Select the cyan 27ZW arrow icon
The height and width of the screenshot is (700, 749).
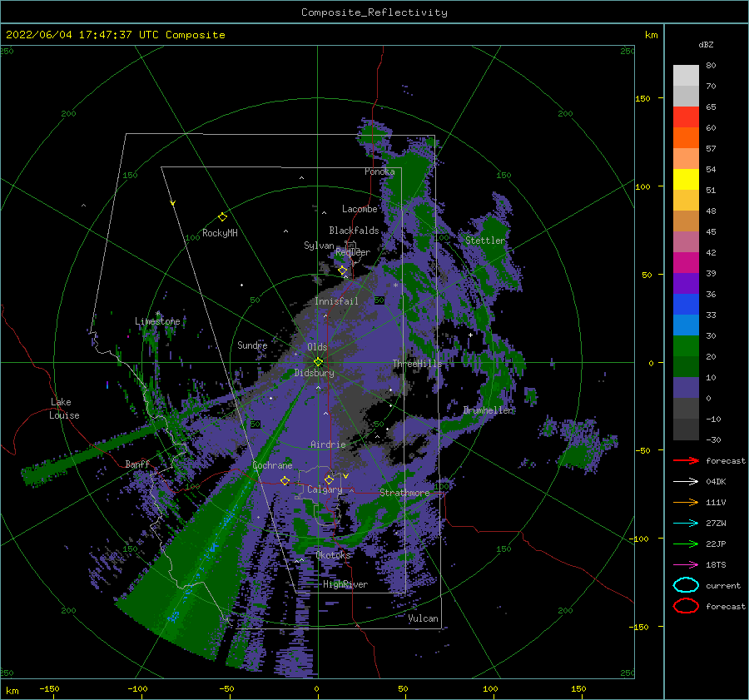[x=686, y=524]
